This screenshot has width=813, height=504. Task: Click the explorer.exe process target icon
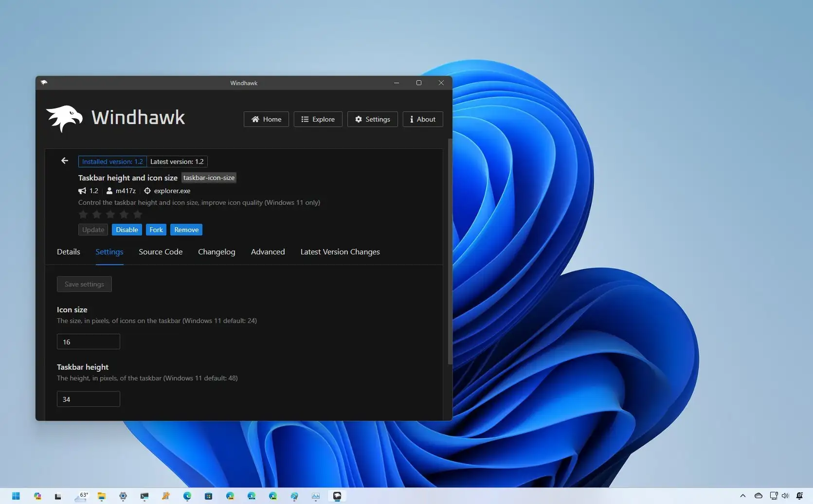pos(147,191)
